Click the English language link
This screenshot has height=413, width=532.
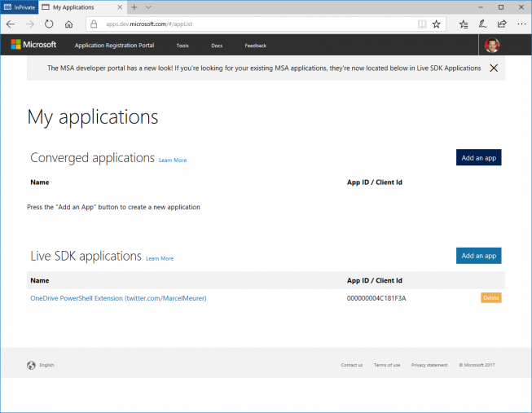coord(46,365)
